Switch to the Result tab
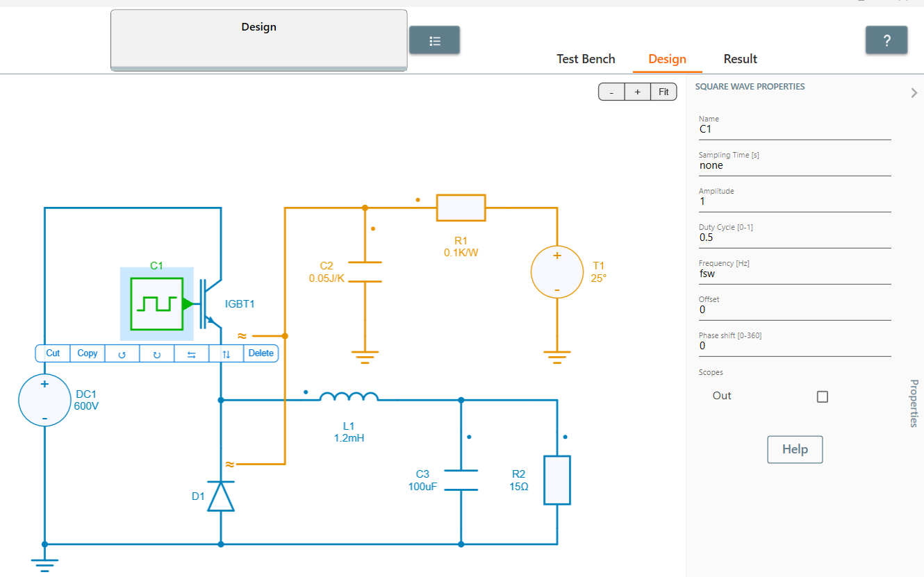Viewport: 924px width, 577px height. point(740,59)
